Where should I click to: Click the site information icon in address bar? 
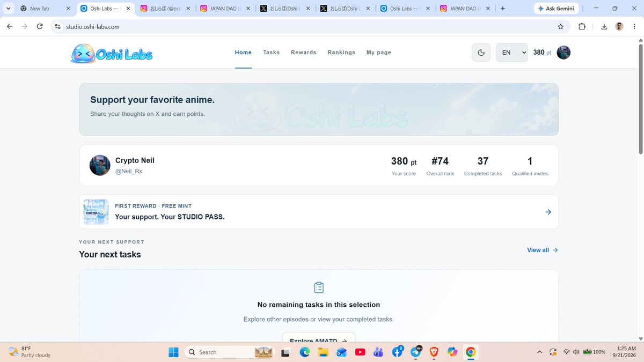(x=58, y=26)
